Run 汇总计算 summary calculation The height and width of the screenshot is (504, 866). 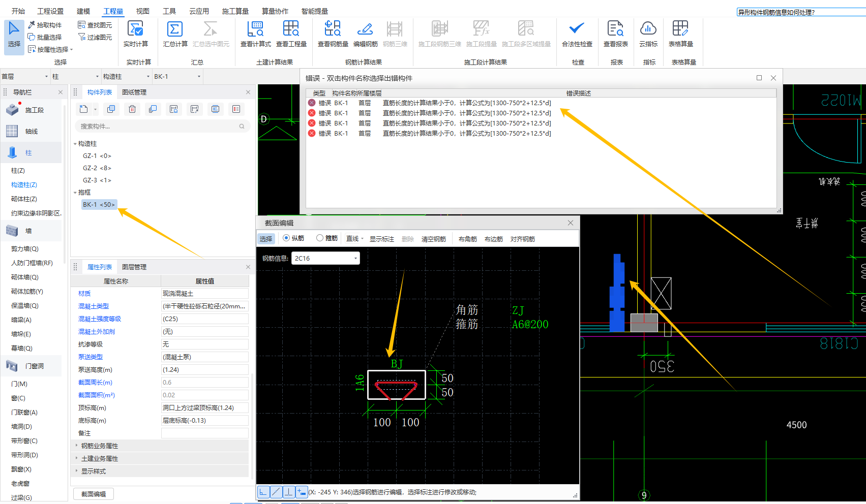[175, 34]
